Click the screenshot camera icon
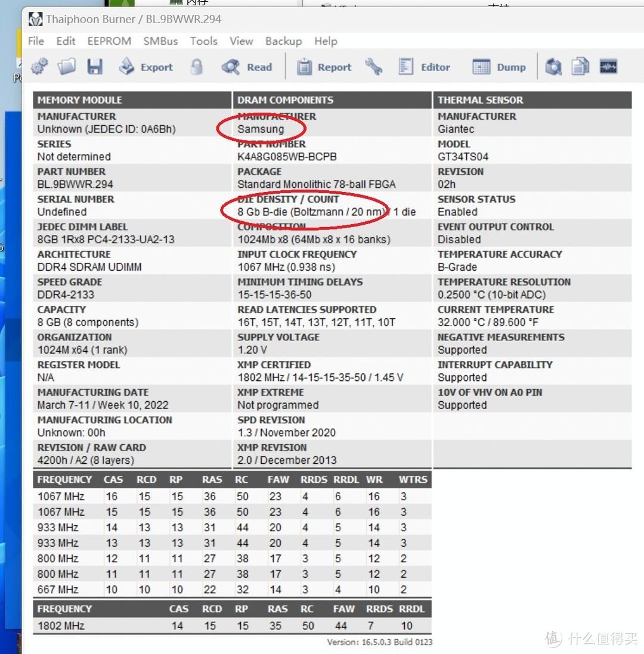Image resolution: width=644 pixels, height=654 pixels. tap(553, 67)
